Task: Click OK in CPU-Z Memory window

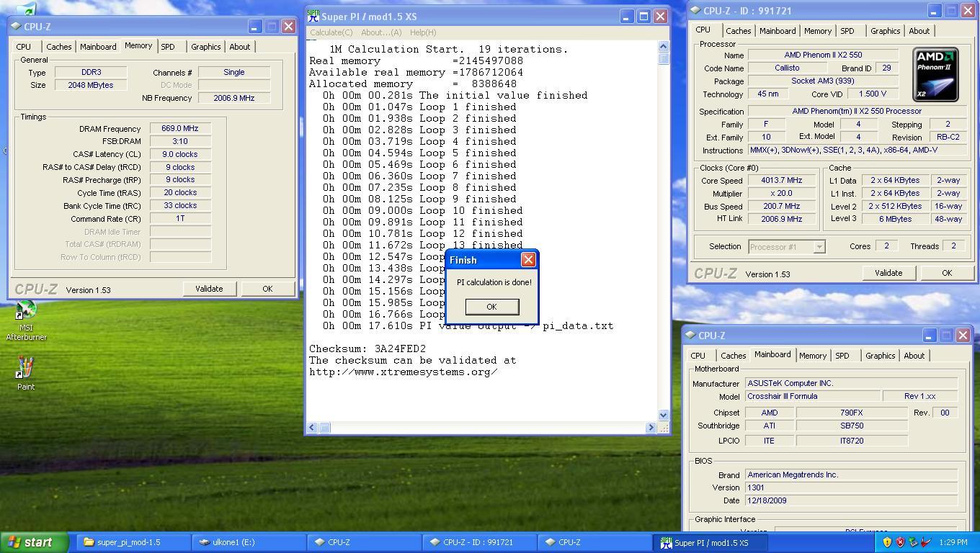Action: point(267,289)
